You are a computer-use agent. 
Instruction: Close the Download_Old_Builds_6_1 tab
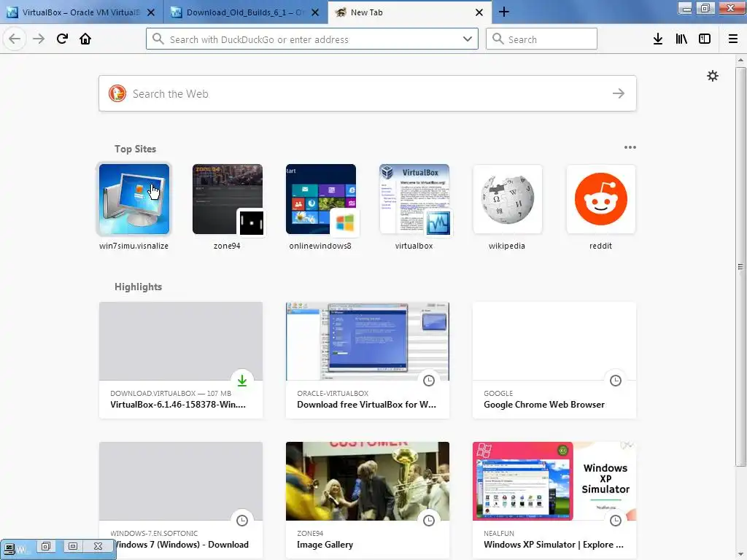click(x=315, y=12)
